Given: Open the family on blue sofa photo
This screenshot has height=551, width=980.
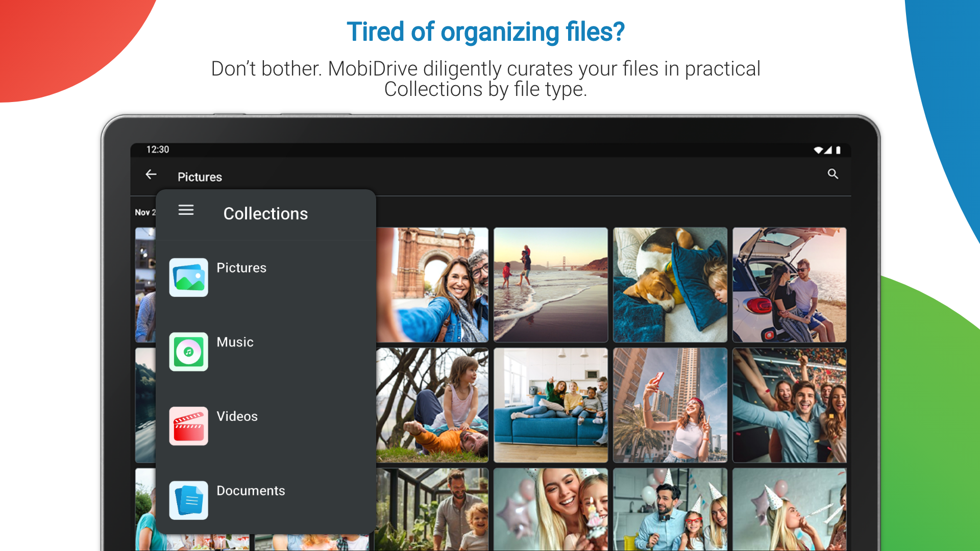Looking at the screenshot, I should pyautogui.click(x=551, y=406).
